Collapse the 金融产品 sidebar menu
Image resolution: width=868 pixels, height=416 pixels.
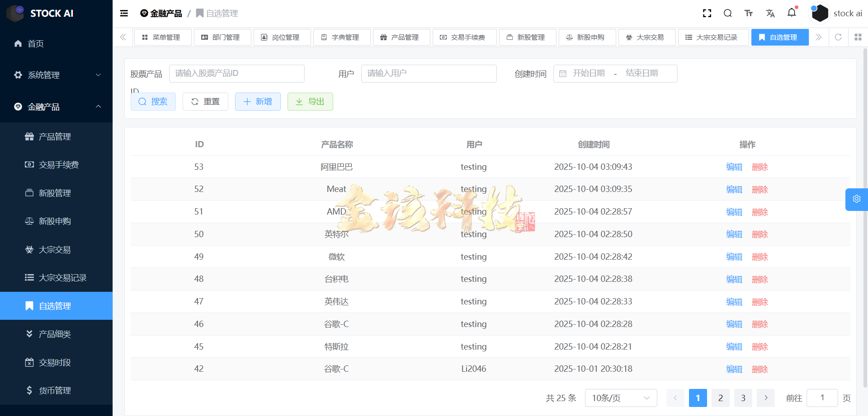click(x=56, y=107)
